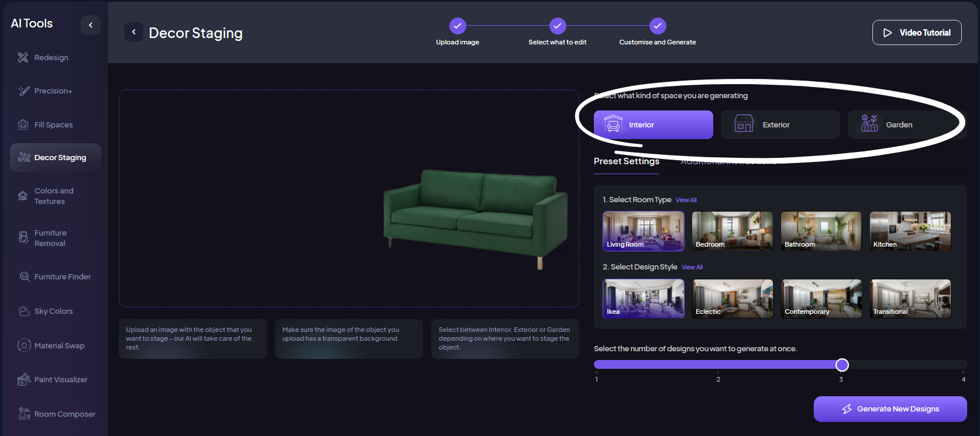Switch space type to Exterior
Image resolution: width=980 pixels, height=436 pixels.
point(780,124)
